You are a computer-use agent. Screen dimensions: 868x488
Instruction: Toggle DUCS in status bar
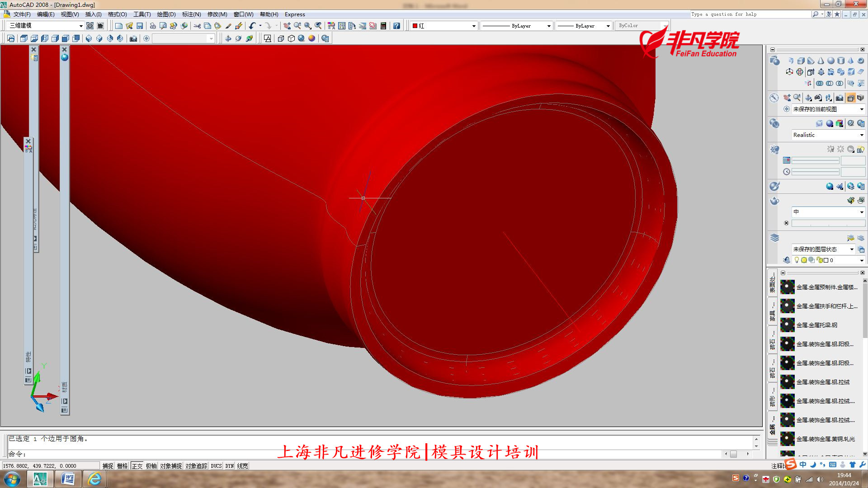pyautogui.click(x=217, y=466)
